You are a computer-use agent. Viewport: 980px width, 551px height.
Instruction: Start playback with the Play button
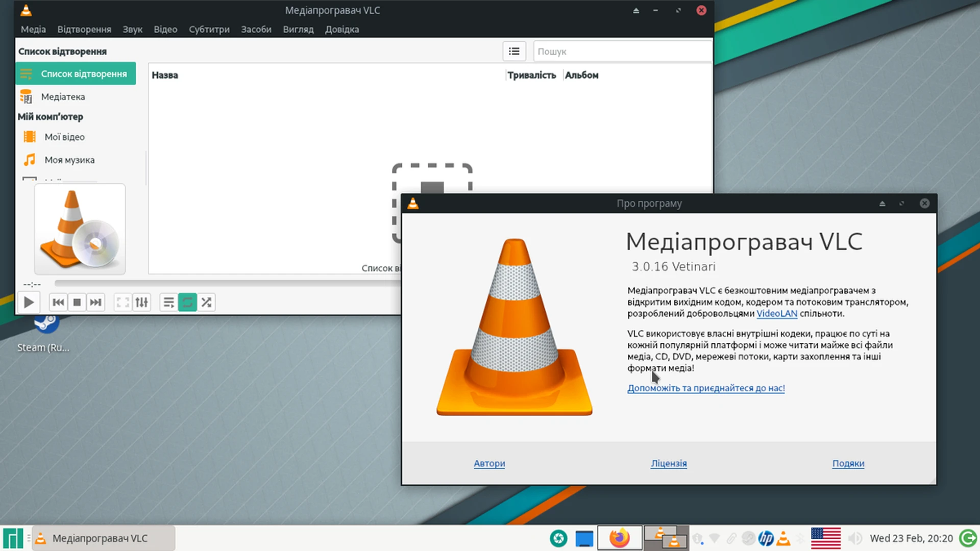[29, 303]
